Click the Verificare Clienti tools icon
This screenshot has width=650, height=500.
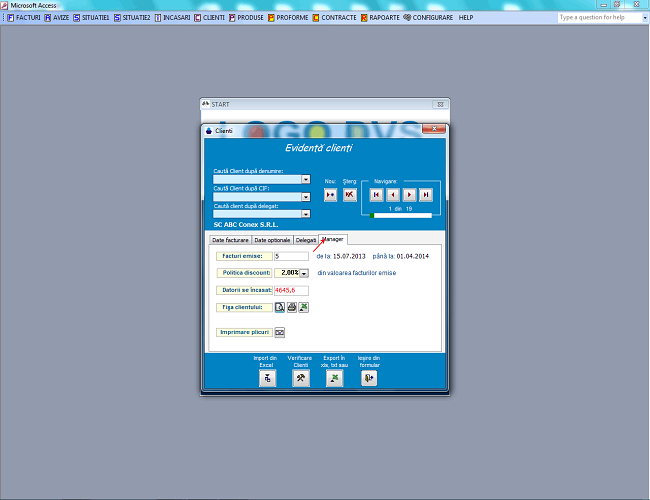pos(301,378)
